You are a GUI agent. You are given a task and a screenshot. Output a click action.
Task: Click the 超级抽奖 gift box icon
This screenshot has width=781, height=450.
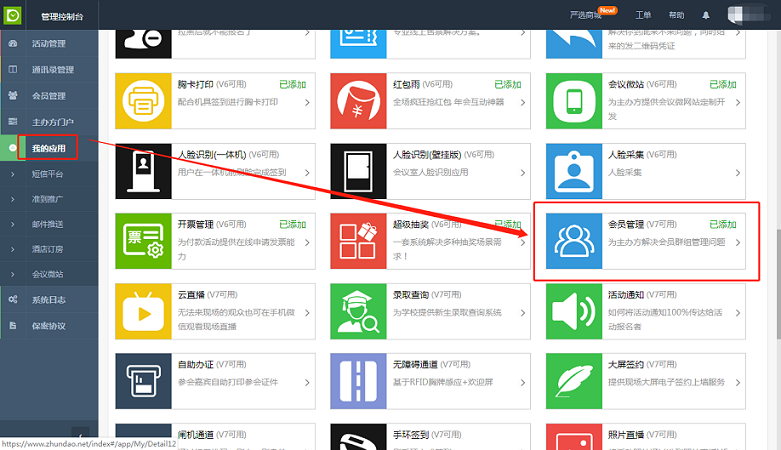coord(358,241)
